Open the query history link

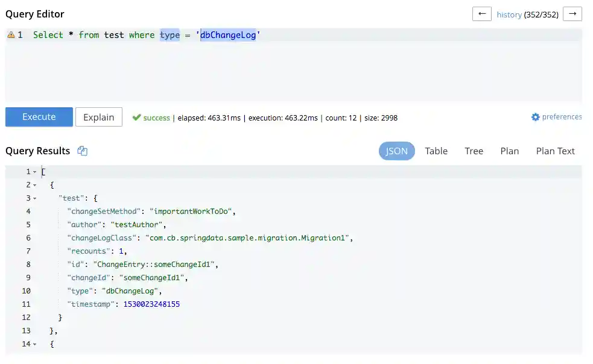point(509,14)
